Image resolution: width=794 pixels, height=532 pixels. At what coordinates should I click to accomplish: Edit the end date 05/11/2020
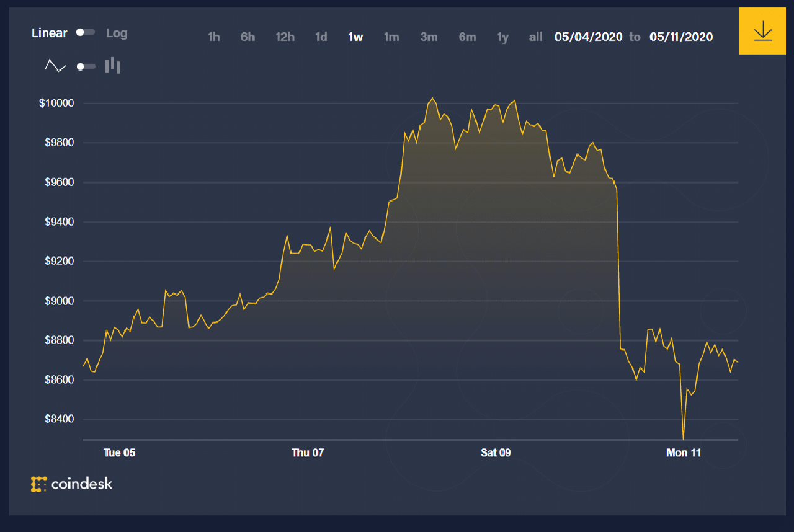point(681,37)
